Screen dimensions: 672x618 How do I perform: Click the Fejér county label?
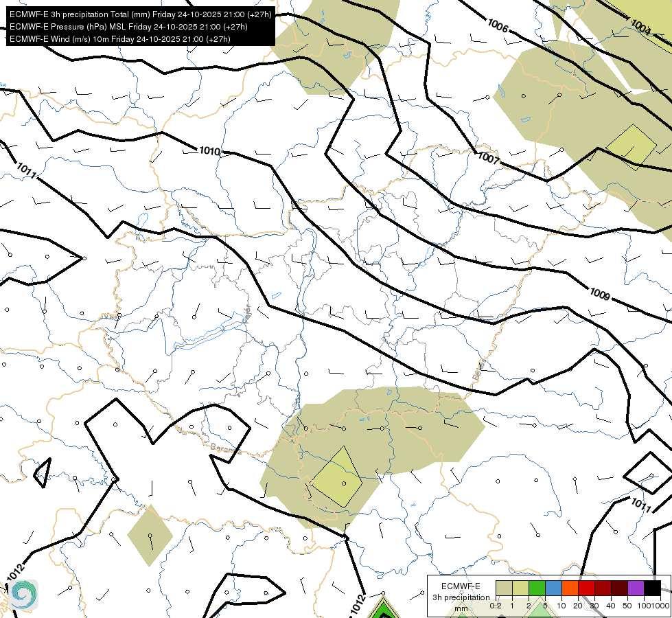(247, 315)
